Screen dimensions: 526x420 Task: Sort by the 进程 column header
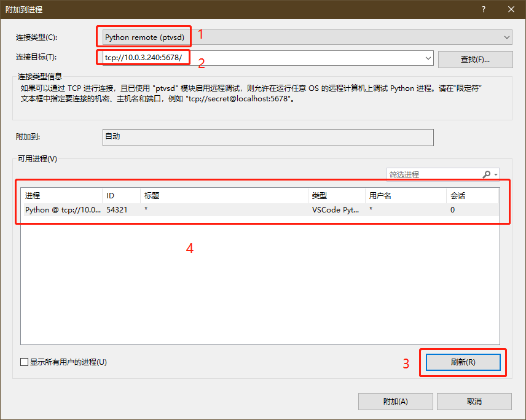pyautogui.click(x=61, y=196)
